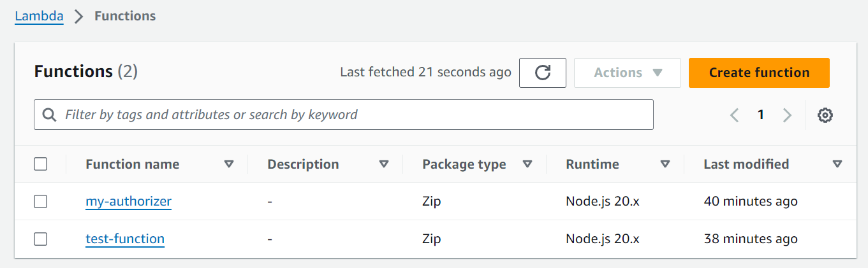Click the Lambda breadcrumb link
This screenshot has height=268, width=868.
(39, 16)
